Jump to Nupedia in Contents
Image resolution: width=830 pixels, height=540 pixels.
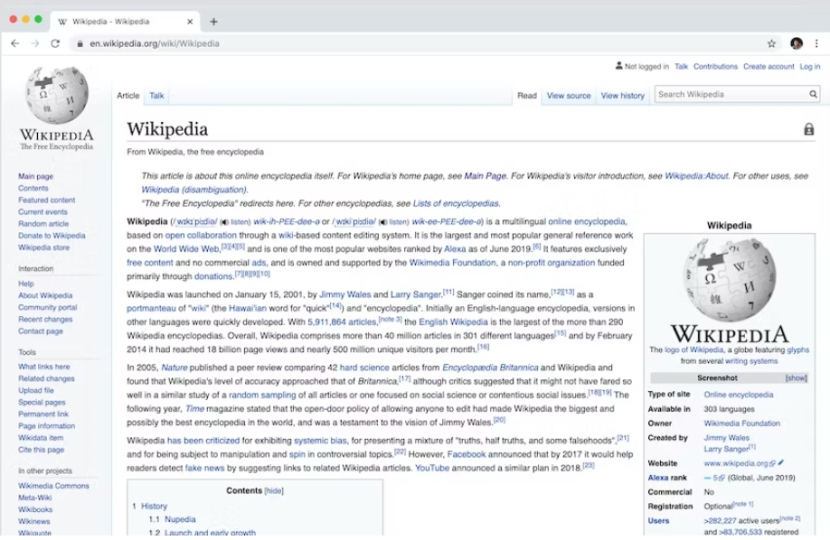[180, 519]
